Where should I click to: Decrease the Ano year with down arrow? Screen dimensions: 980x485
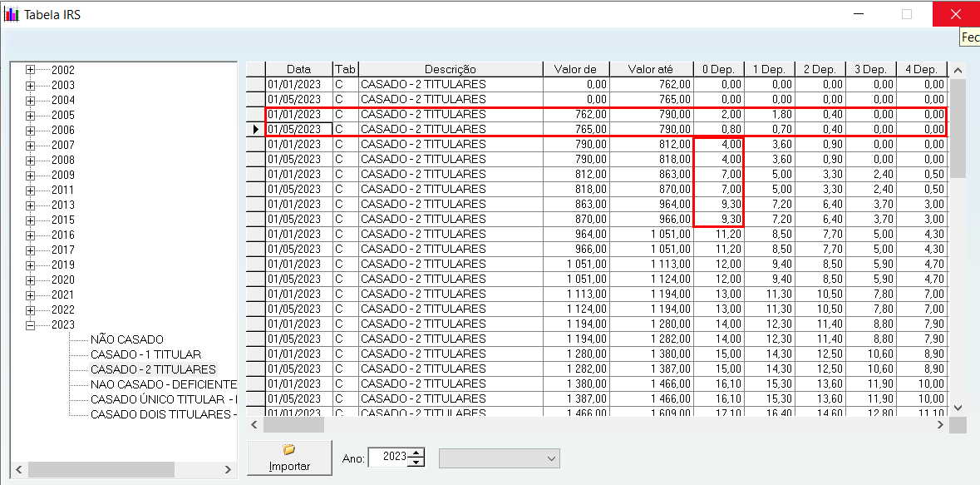click(x=416, y=463)
